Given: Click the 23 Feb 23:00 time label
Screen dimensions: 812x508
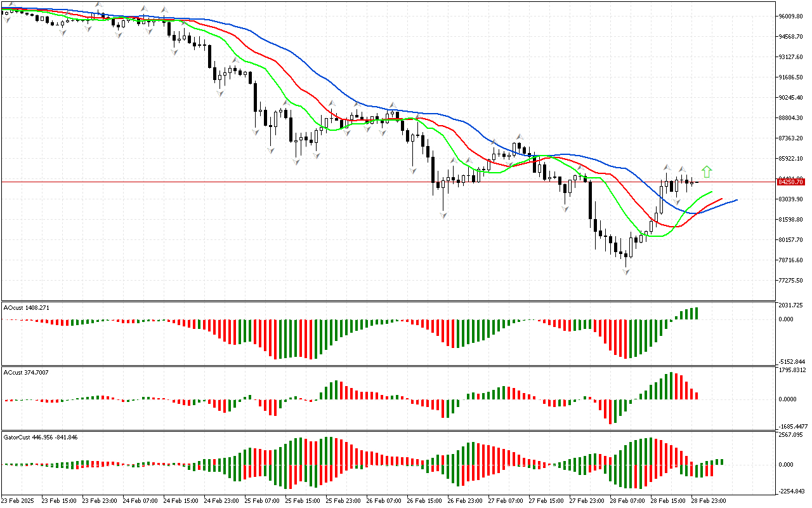Looking at the screenshot, I should pyautogui.click(x=100, y=501).
